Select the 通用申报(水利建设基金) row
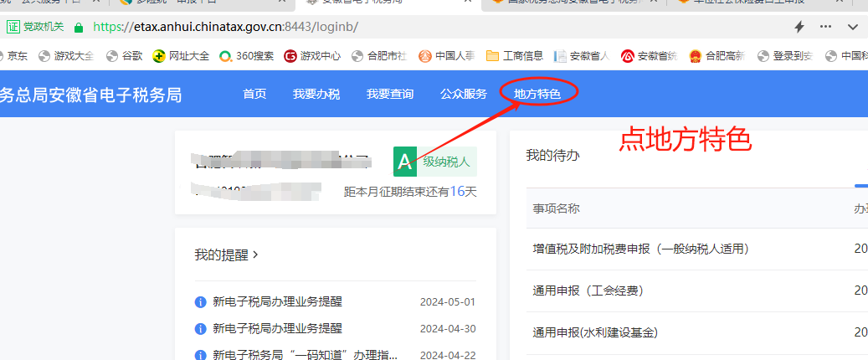The image size is (868, 360). (697, 332)
